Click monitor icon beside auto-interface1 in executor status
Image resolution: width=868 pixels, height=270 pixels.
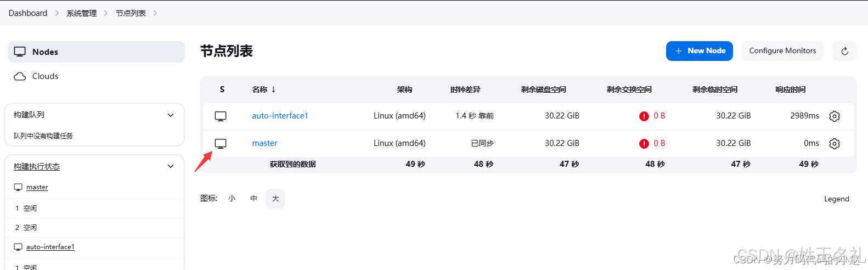(18, 247)
